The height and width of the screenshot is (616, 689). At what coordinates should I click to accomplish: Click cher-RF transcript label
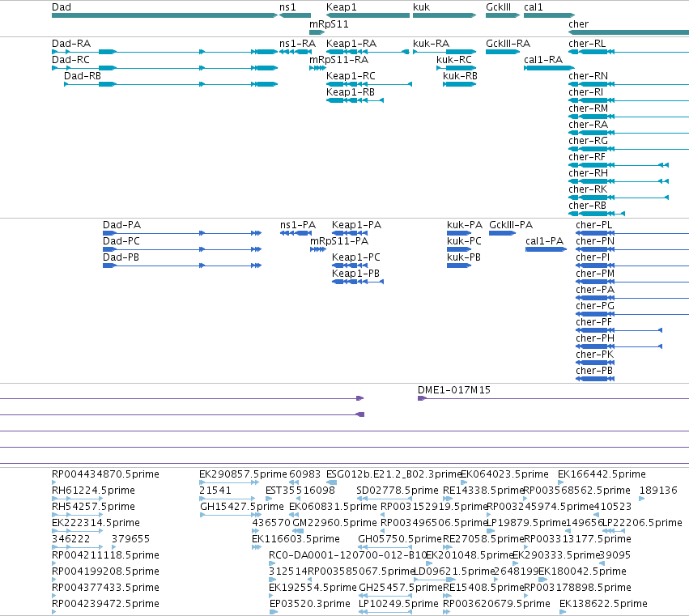pyautogui.click(x=587, y=157)
